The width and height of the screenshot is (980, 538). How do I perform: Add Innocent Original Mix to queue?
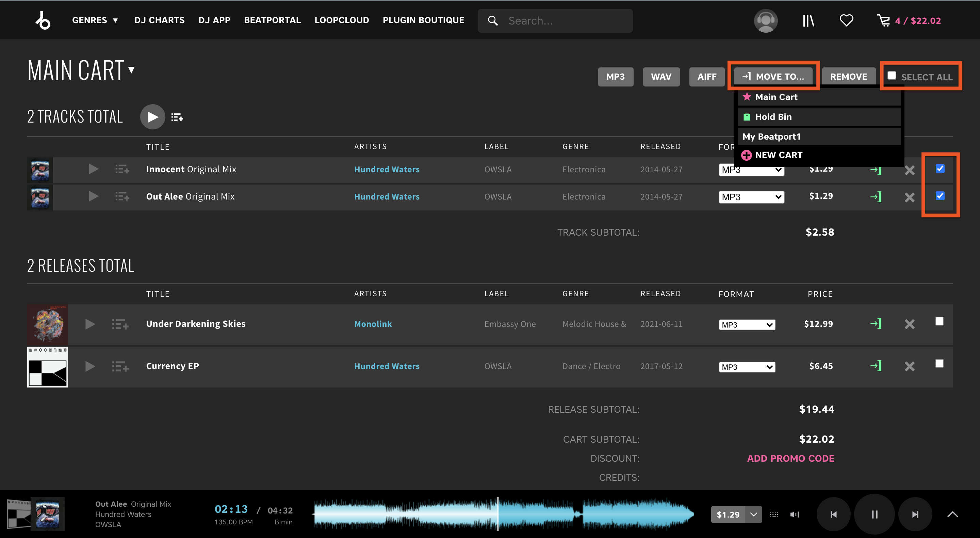click(x=122, y=169)
